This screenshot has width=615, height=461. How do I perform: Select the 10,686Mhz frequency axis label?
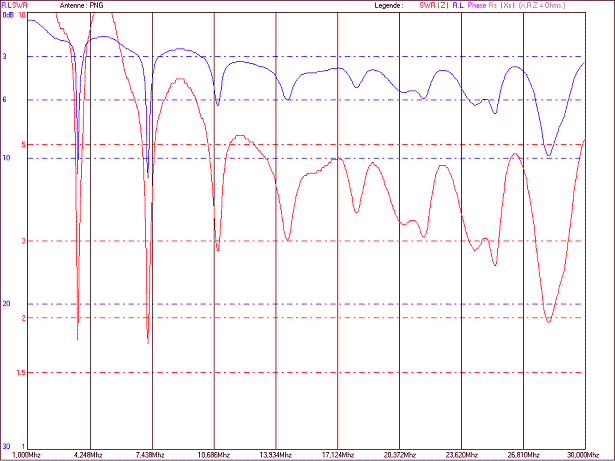click(213, 455)
